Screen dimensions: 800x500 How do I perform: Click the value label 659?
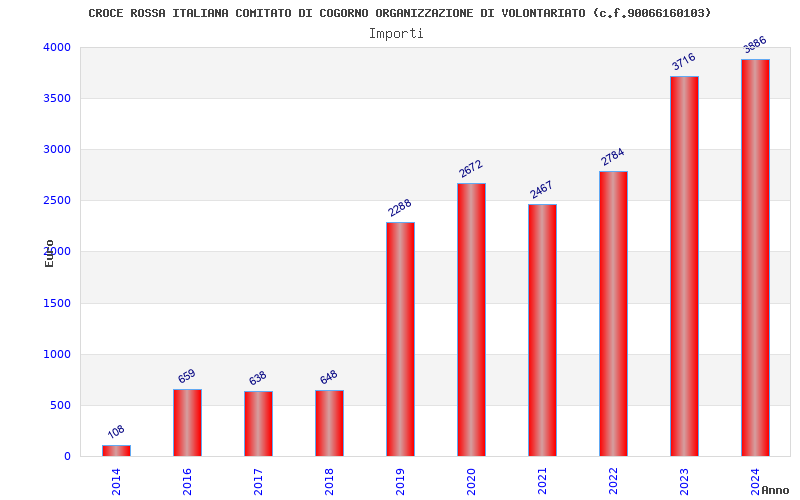tap(187, 376)
